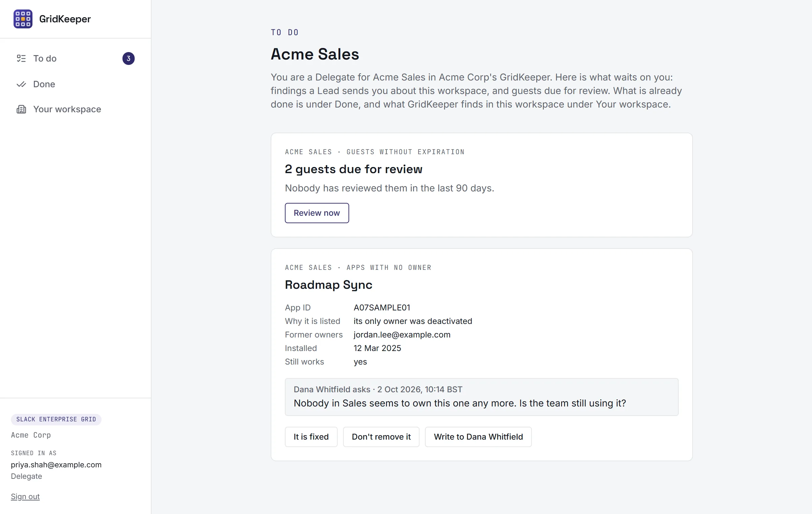Click the Your workspace building icon
812x514 pixels.
point(21,109)
